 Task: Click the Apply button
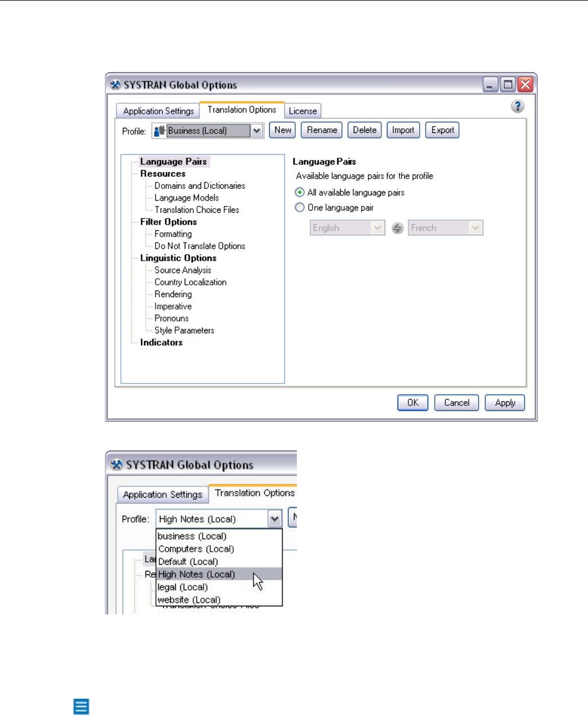pos(505,403)
